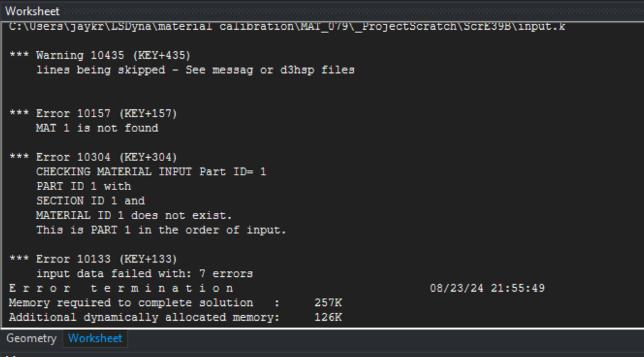Click 'input data failed with: 7 errors'
644x357 pixels.
click(x=144, y=274)
